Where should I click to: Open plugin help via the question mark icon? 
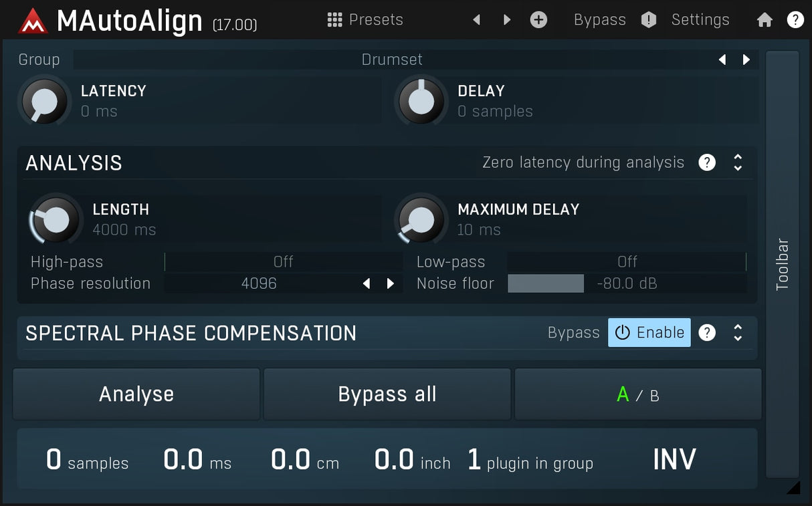pos(795,19)
